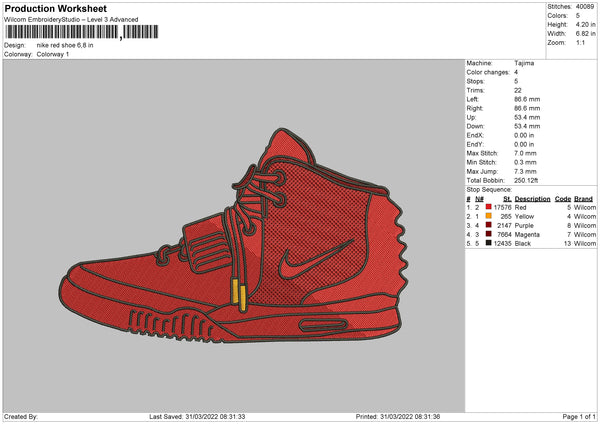Click the Nike swoosh on the shoe design

click(316, 259)
